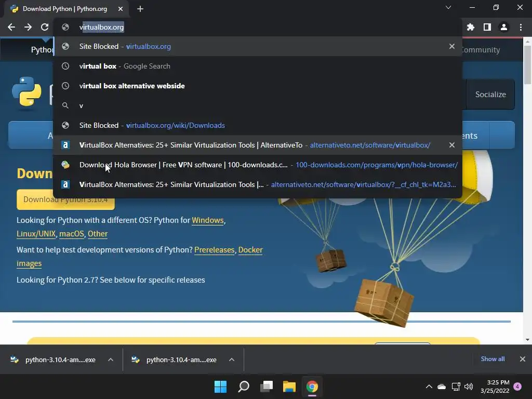The width and height of the screenshot is (532, 399).
Task: Click the scrollbar up arrow
Action: [x=527, y=42]
